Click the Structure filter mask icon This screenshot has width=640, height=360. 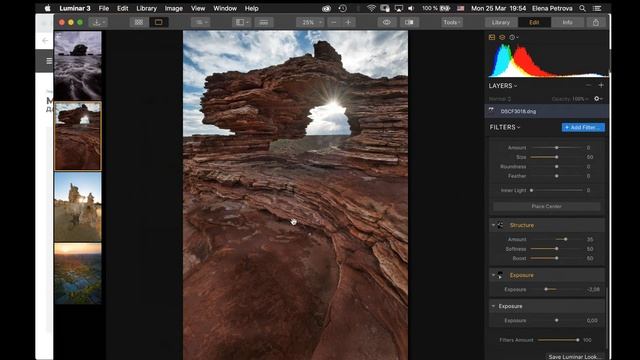click(x=500, y=225)
